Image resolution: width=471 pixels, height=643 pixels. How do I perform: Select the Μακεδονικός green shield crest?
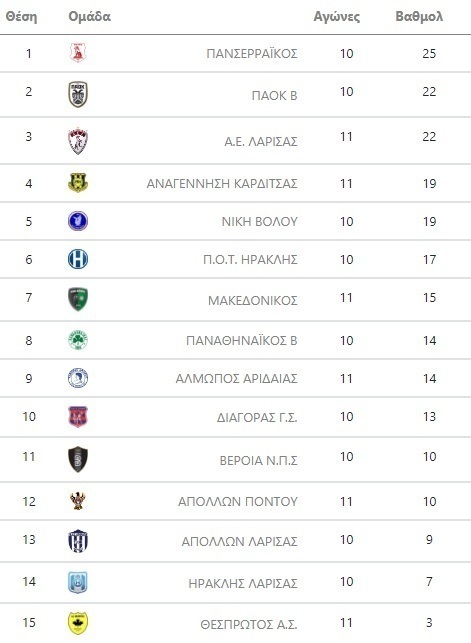coord(78,299)
